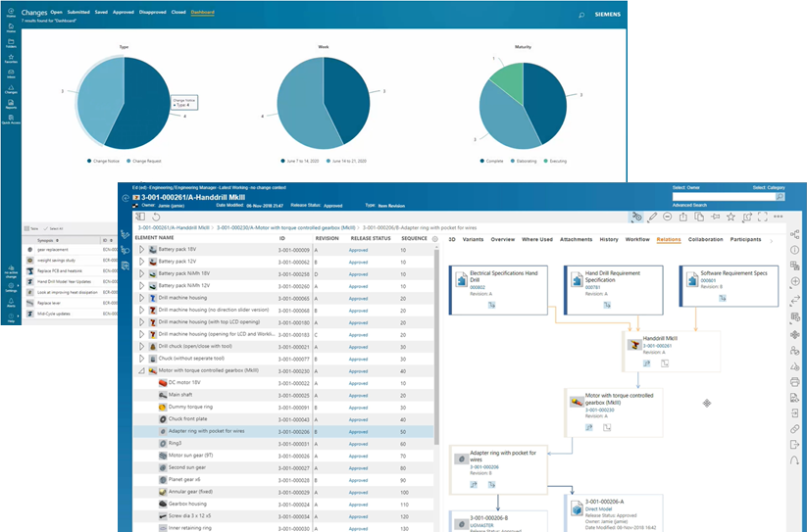The width and height of the screenshot is (807, 532).
Task: Select the 'Replace lever' change row
Action: point(70,304)
